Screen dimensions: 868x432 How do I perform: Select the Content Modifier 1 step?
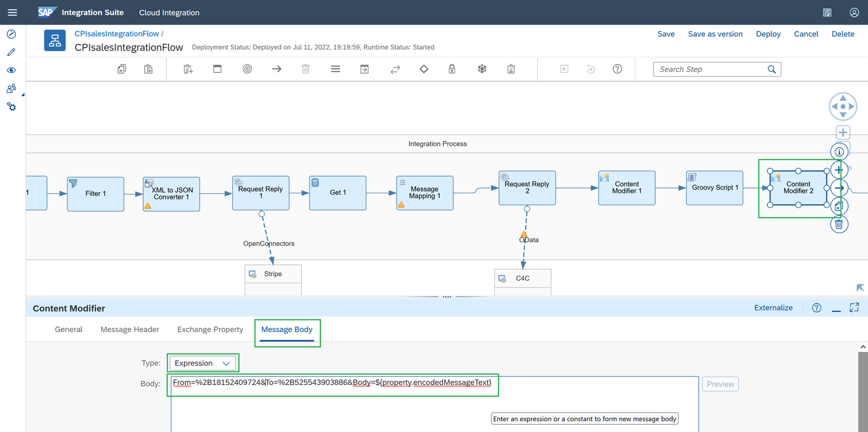627,188
